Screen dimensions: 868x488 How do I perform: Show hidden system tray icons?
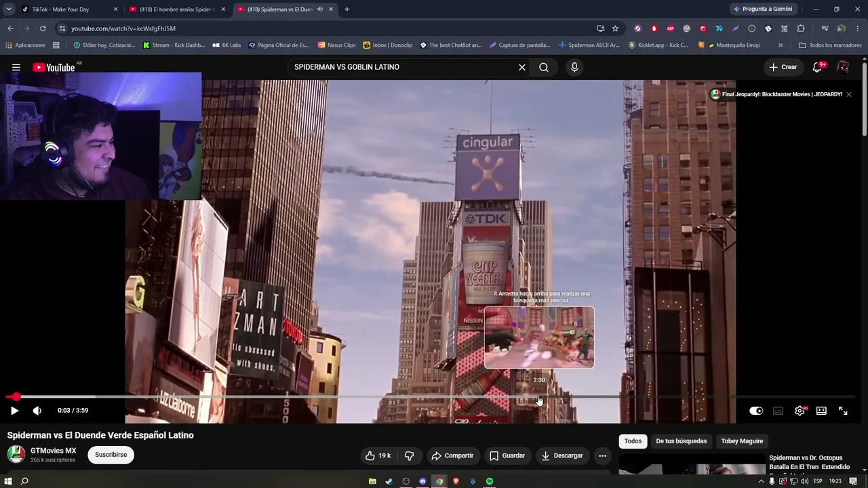(x=762, y=481)
